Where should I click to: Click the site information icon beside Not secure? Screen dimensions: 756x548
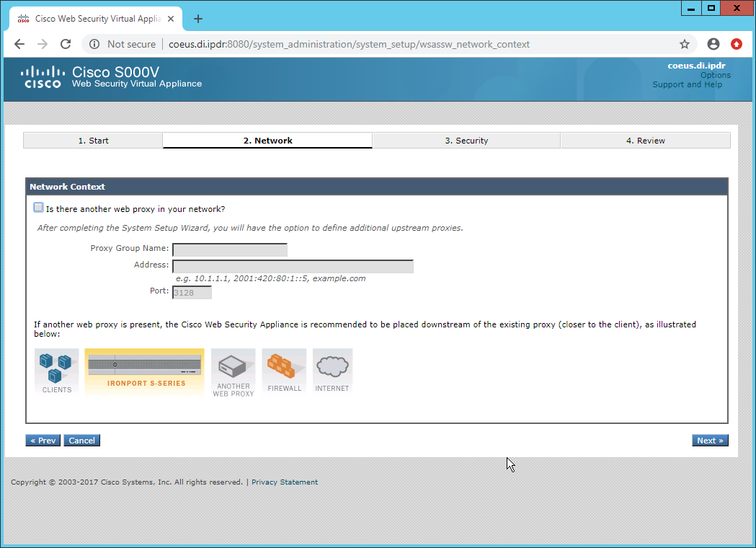point(94,45)
